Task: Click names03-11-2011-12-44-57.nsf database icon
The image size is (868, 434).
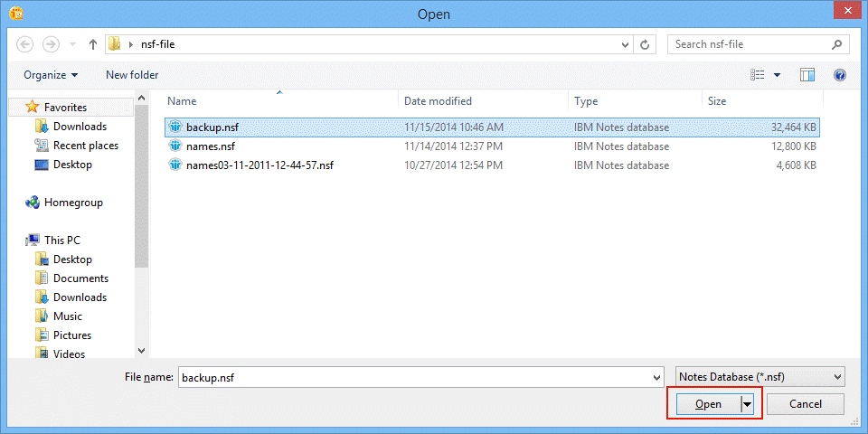Action: (176, 165)
